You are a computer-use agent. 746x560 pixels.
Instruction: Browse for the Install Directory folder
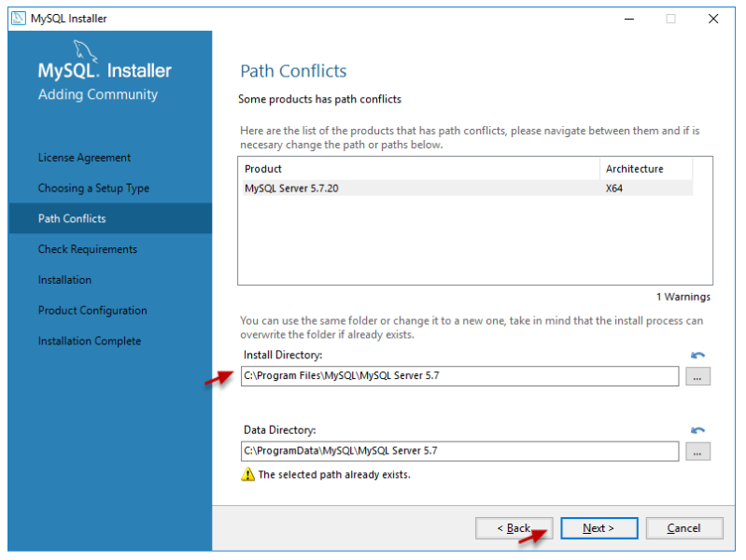(x=697, y=376)
